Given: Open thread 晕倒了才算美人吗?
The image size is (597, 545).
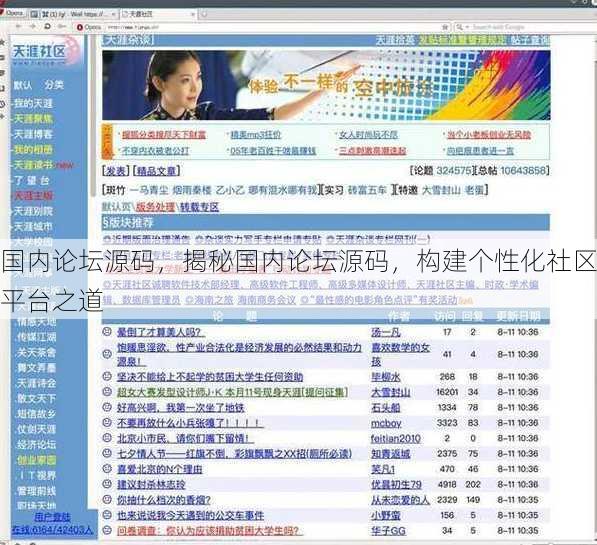Looking at the screenshot, I should point(161,332).
